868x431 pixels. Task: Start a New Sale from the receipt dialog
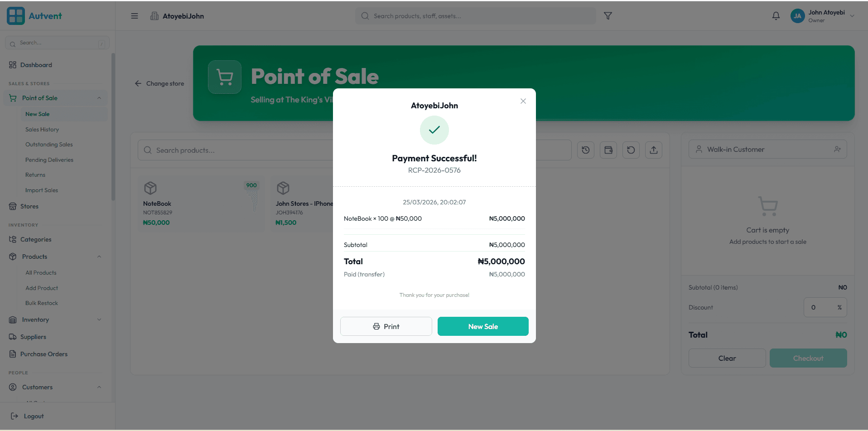pos(482,326)
